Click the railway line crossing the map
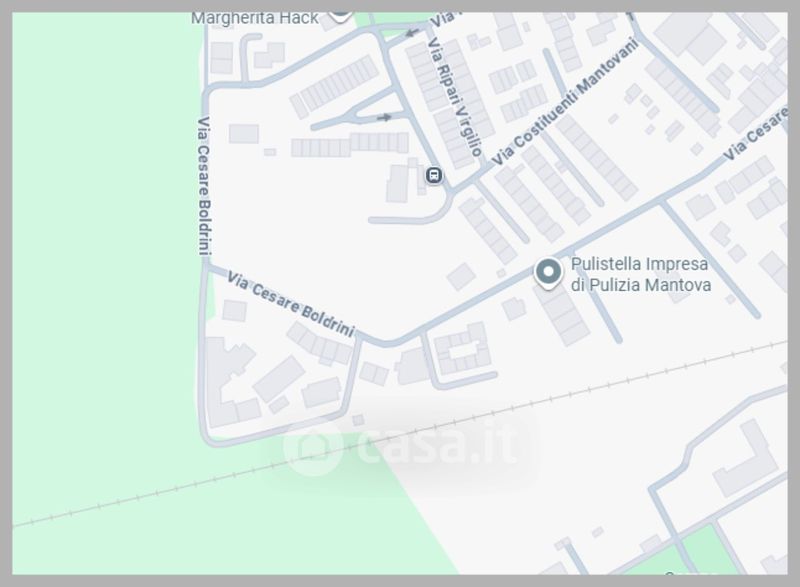The image size is (800, 587). (400, 433)
